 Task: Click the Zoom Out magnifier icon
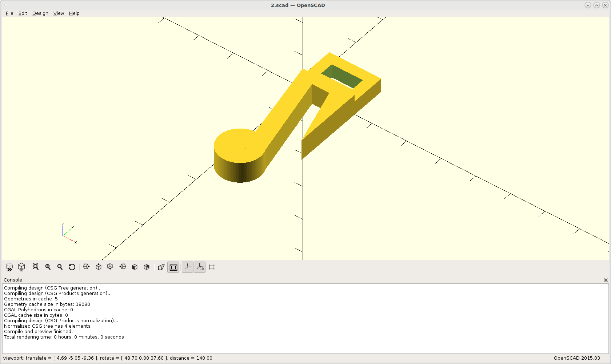click(x=60, y=267)
